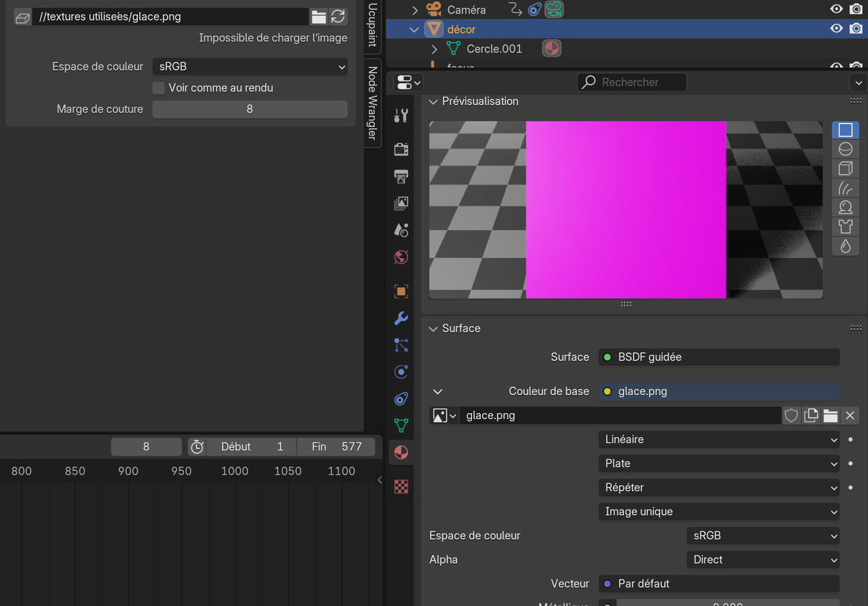
Task: Open properties editor type dropdown
Action: point(408,82)
